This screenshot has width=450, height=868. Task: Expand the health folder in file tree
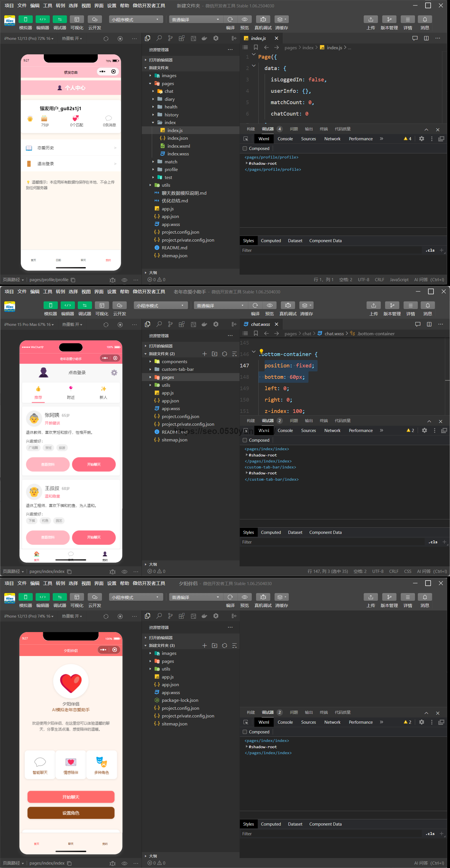171,107
